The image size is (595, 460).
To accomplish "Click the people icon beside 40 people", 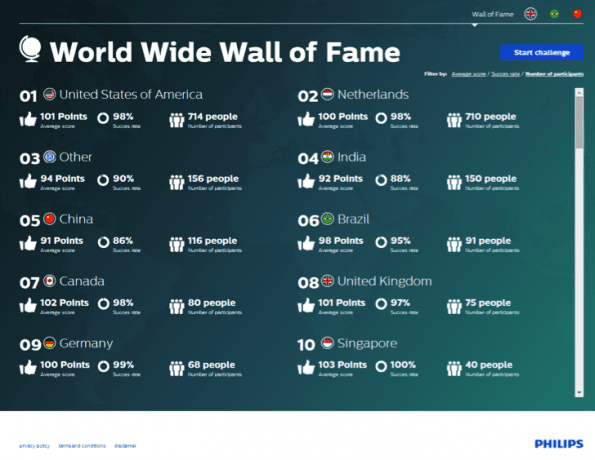I will pos(454,368).
